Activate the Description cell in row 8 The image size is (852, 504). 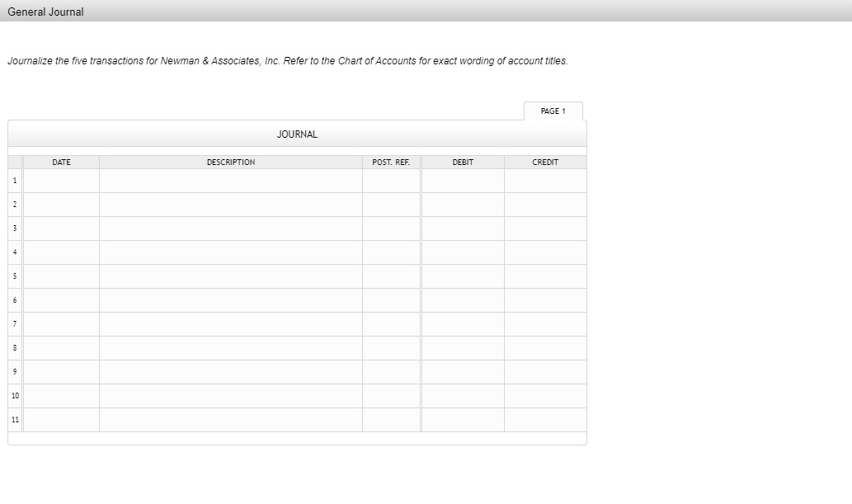click(x=231, y=348)
